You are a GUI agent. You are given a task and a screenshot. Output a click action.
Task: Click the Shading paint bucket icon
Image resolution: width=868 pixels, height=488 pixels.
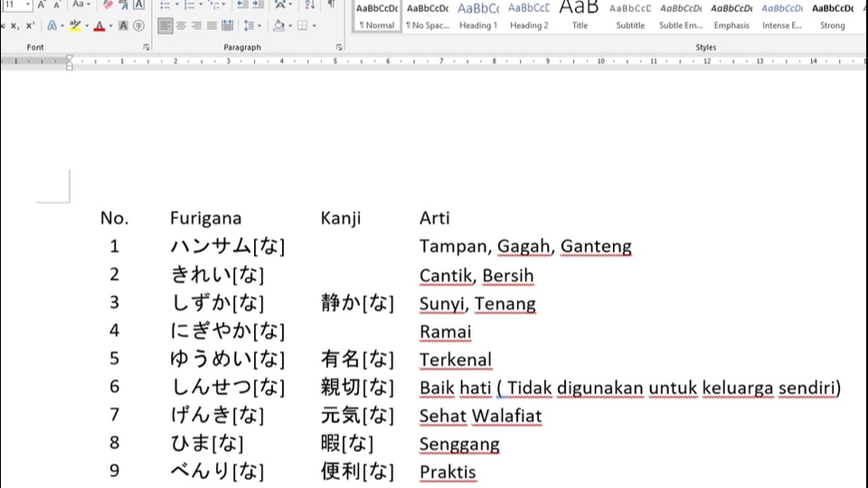[279, 26]
